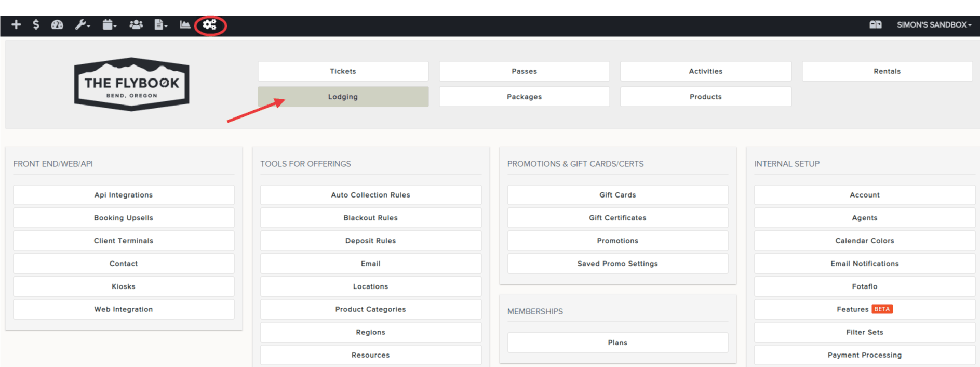Open Client Terminals
Screen dimensions: 980x367
pos(124,241)
